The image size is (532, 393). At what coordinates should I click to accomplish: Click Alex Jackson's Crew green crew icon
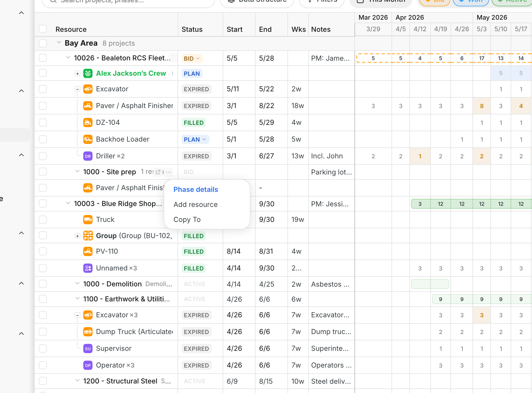click(x=88, y=73)
